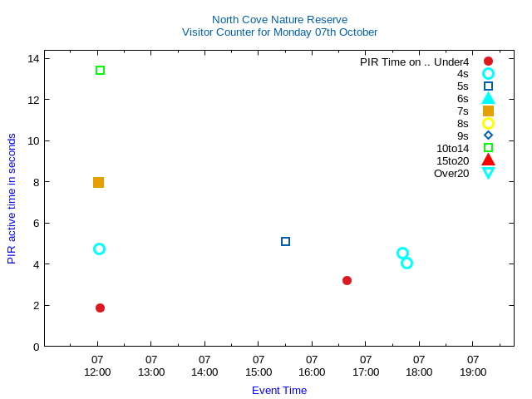
Task: Click the cyan circle legend marker for 4s
Action: pos(488,74)
